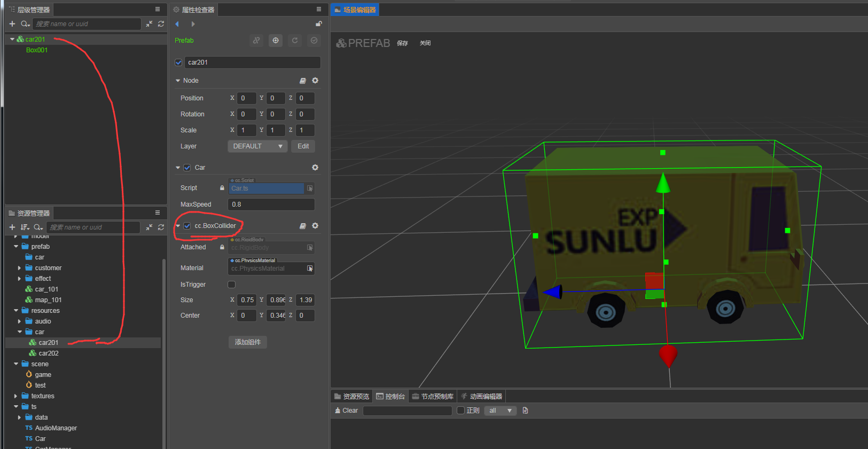This screenshot has height=449, width=868.
Task: Open the 动画编辑器 animation editor tab
Action: 481,396
